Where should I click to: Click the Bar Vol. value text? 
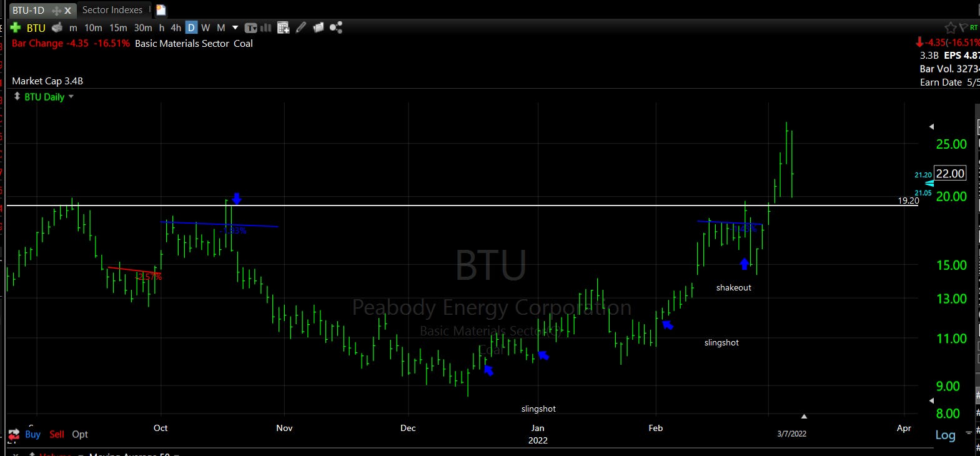coord(949,69)
